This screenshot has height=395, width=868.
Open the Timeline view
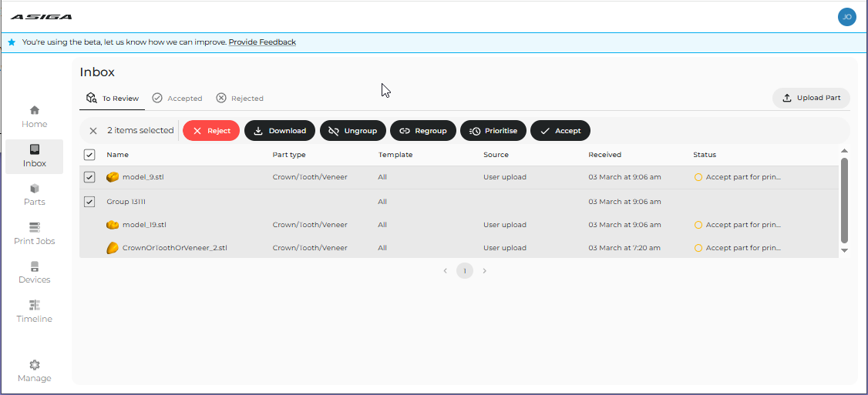[x=35, y=312]
